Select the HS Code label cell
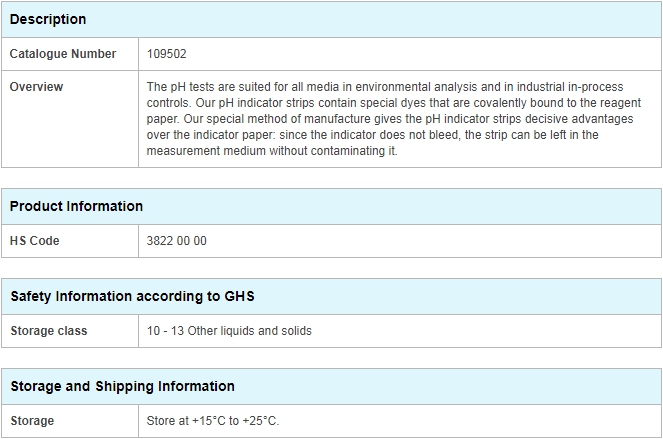The image size is (663, 439). click(70, 241)
